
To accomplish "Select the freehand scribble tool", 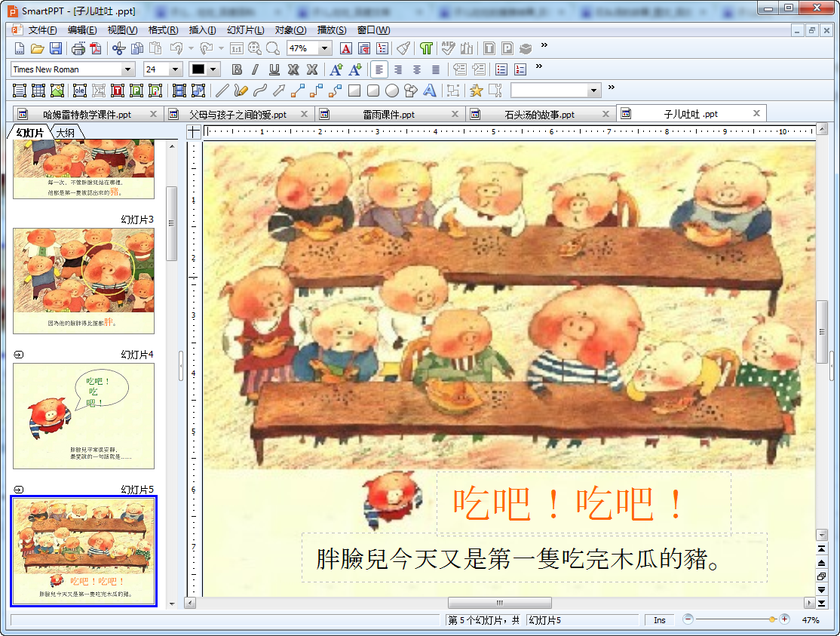I will tap(241, 91).
